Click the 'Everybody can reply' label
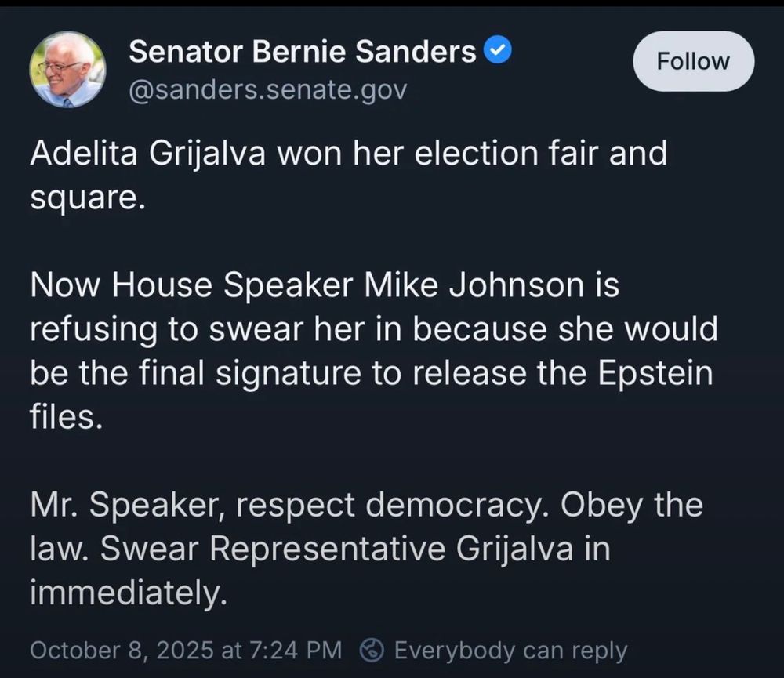Image resolution: width=784 pixels, height=678 pixels. [x=510, y=650]
